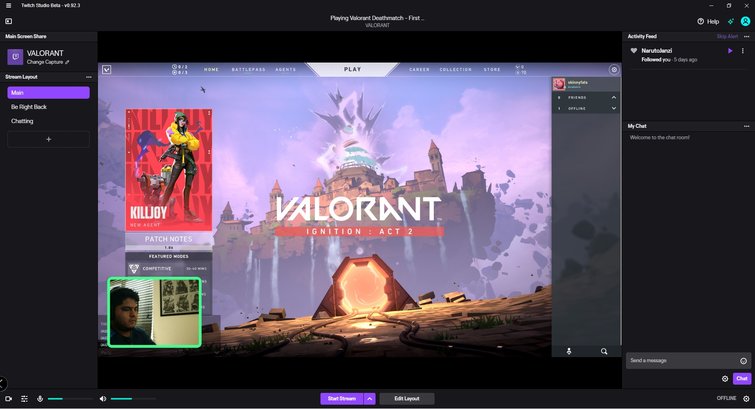Click the Start Stream button
755x409 pixels.
pos(342,399)
